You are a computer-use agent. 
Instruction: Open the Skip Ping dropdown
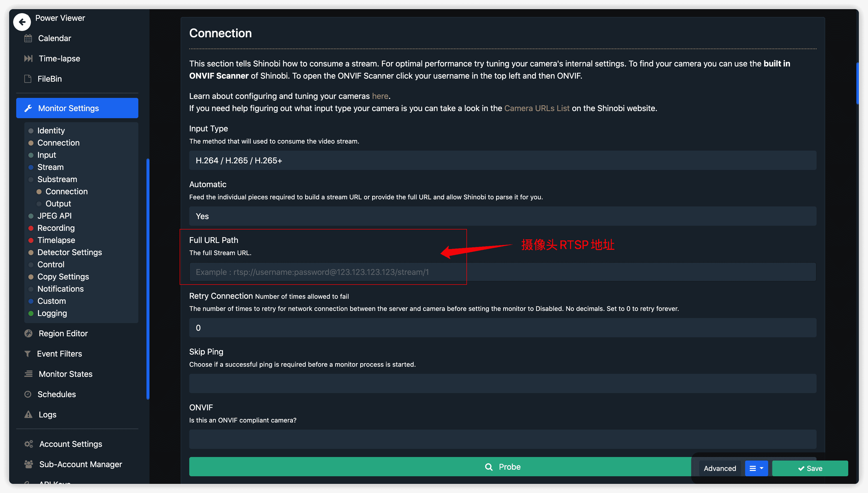click(x=503, y=384)
